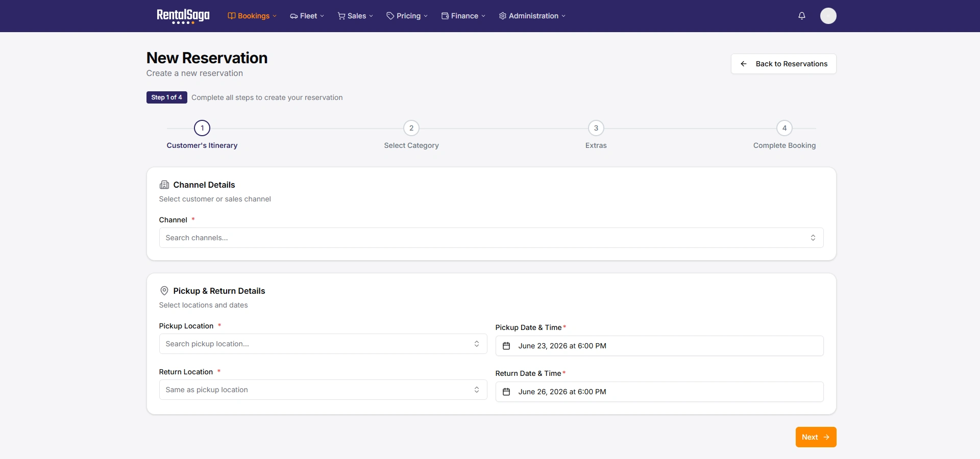Select step 1 Customer's Itinerary circle
The image size is (980, 459).
tap(202, 128)
